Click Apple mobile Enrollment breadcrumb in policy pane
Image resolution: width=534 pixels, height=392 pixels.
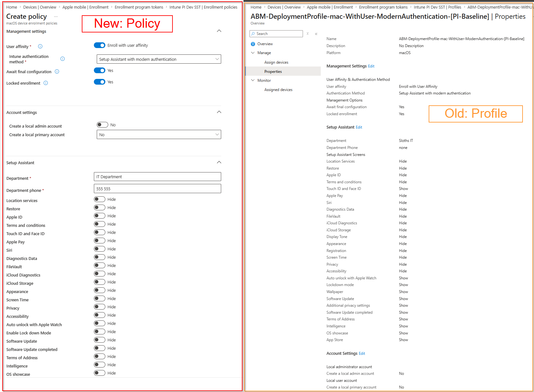85,7
